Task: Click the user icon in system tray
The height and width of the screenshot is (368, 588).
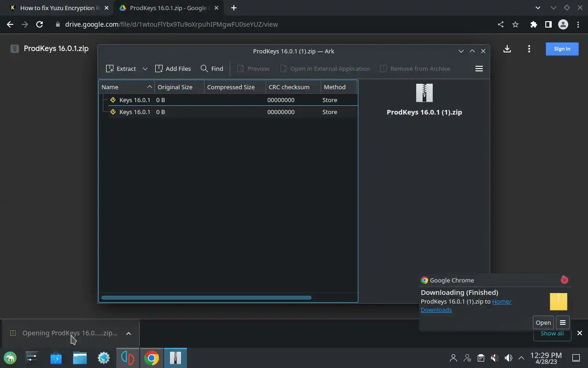Action: click(453, 358)
